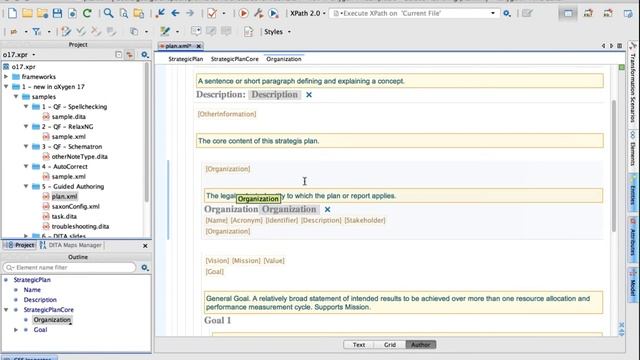Click the Forward arrow icon

tap(190, 13)
